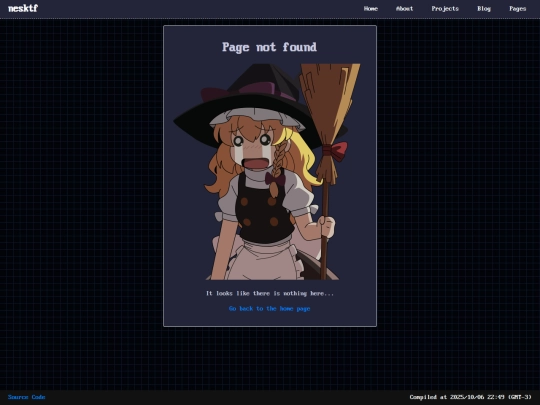Open the Source Code link
Viewport: 540px width, 405px height.
click(x=27, y=397)
